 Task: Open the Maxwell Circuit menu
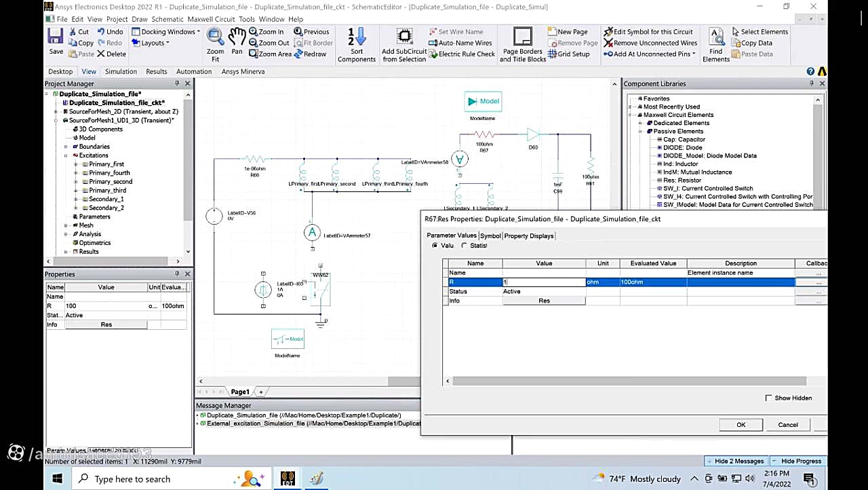click(211, 19)
